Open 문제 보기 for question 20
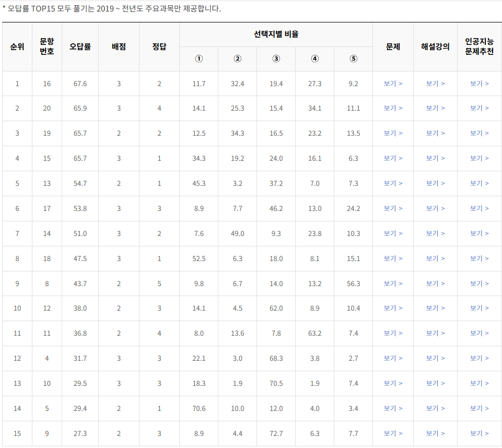 (393, 108)
